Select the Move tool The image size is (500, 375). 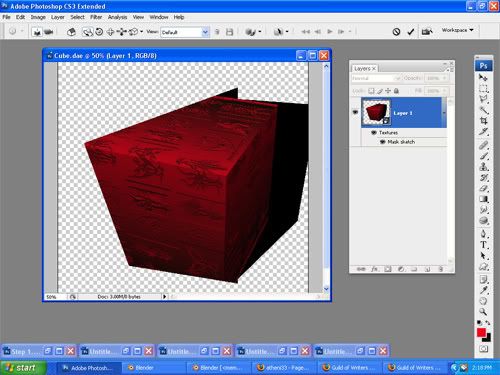[x=483, y=78]
